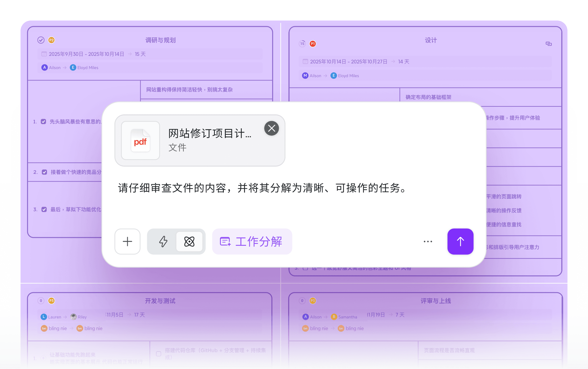Toggle checkbox for 搭建代码仓库 task
This screenshot has width=588, height=369.
159,354
